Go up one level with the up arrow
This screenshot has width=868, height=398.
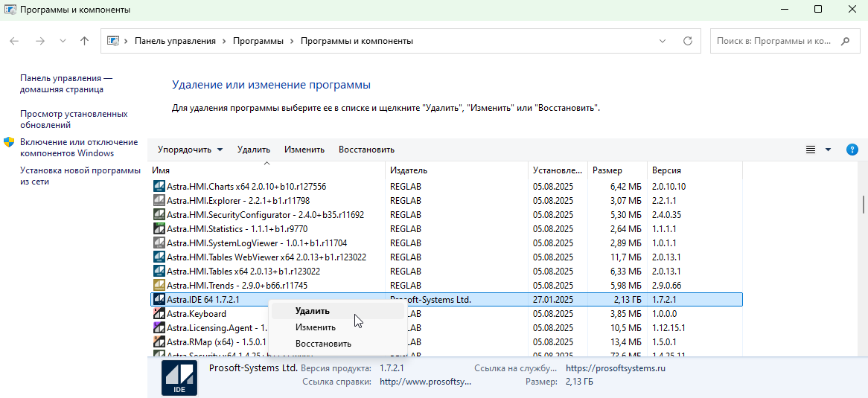(x=84, y=42)
